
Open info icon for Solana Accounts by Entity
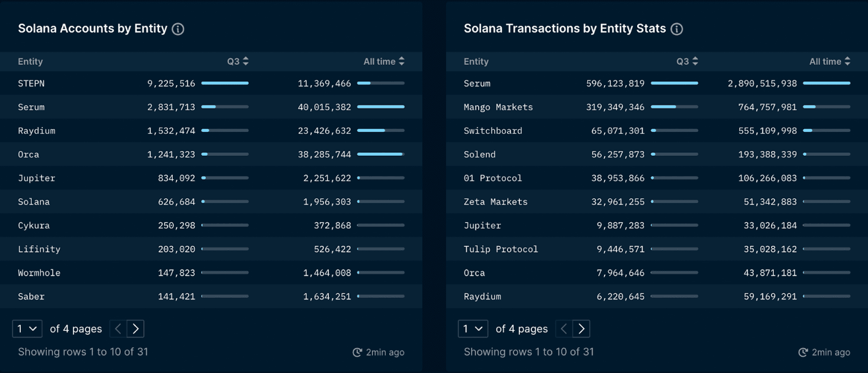178,29
